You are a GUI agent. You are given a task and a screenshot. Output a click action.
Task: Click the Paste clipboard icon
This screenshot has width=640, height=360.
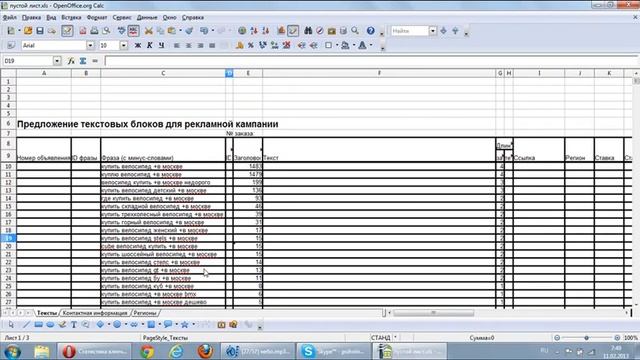click(x=172, y=31)
